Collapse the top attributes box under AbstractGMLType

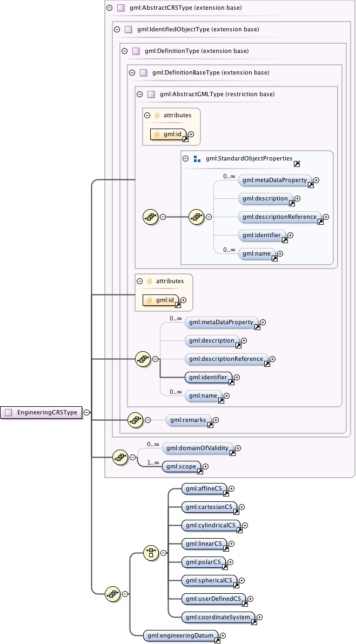pyautogui.click(x=147, y=116)
